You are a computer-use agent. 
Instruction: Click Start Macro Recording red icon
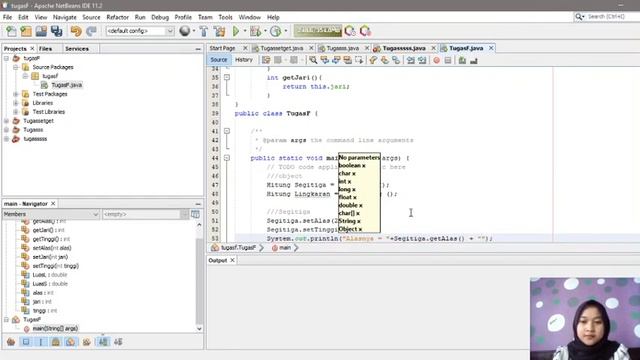437,60
